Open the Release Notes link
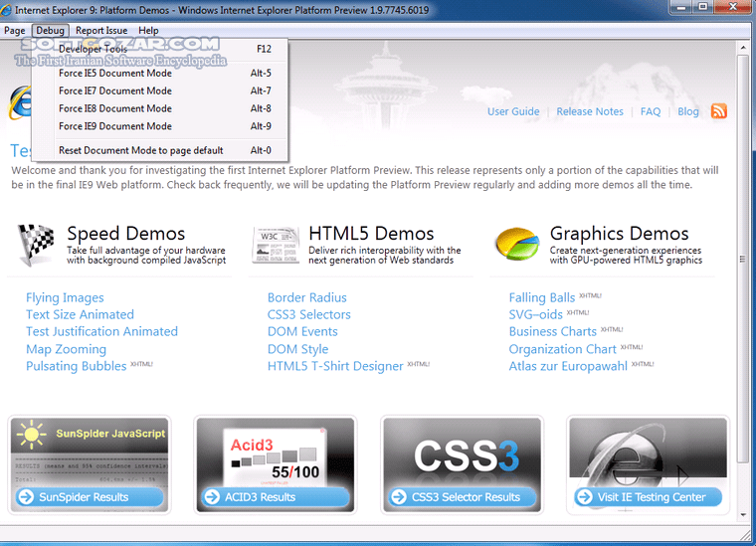Screen dimensions: 756x546 pos(590,111)
